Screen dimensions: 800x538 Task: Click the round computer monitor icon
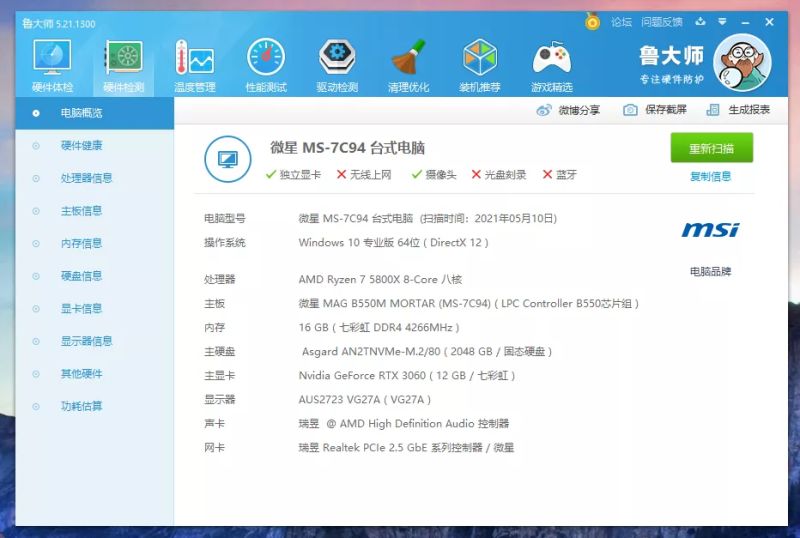click(x=228, y=159)
